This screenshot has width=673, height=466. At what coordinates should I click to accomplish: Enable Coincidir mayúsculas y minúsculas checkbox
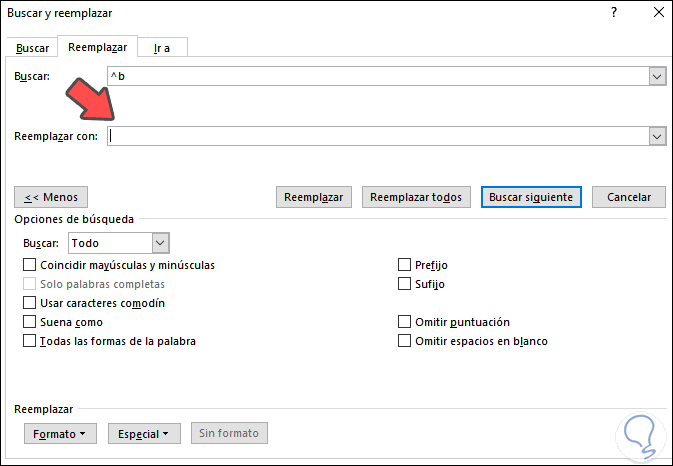tap(29, 265)
